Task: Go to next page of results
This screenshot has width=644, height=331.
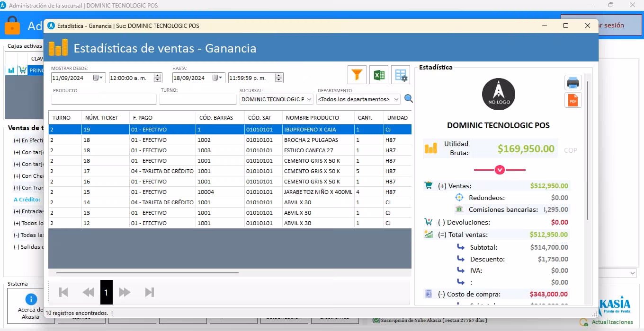Action: tap(125, 292)
